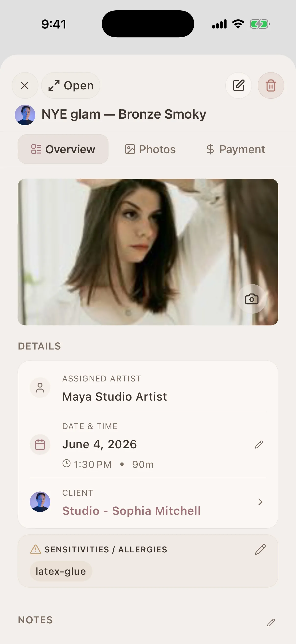296x644 pixels.
Task: Tap the calendar icon by date
Action: [x=40, y=445]
